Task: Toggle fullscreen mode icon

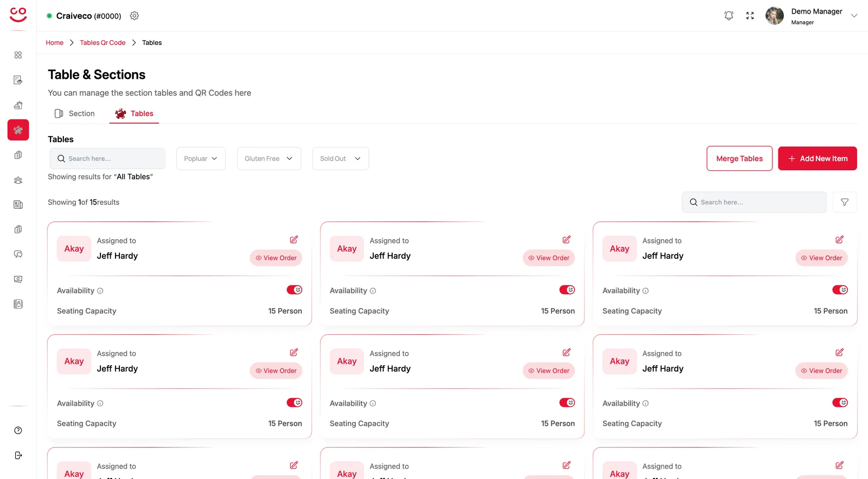Action: click(x=750, y=16)
